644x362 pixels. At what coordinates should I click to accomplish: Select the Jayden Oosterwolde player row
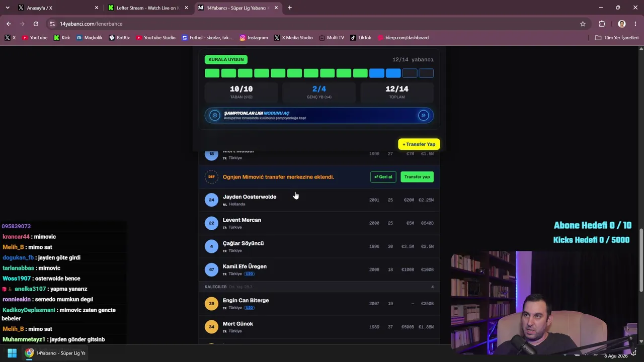(319, 200)
